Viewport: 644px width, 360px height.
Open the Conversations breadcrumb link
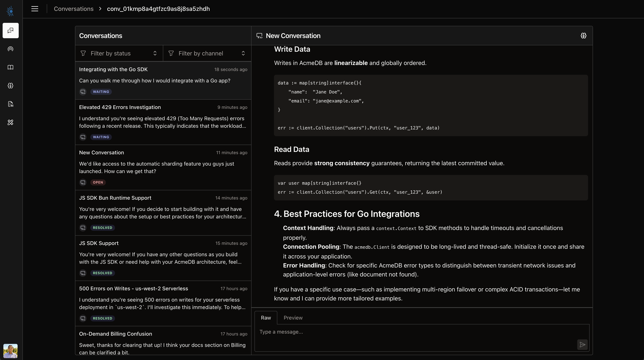pos(73,9)
